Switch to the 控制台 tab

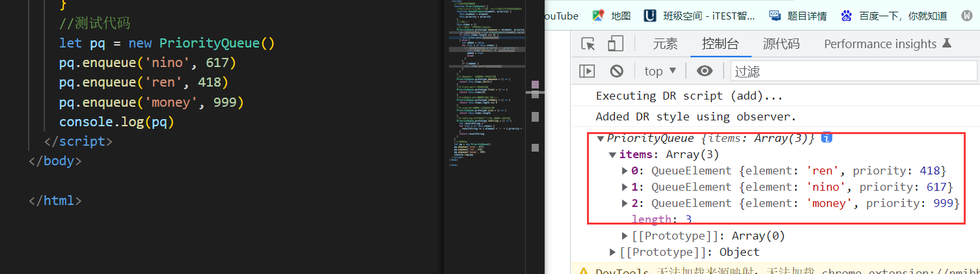pos(720,44)
